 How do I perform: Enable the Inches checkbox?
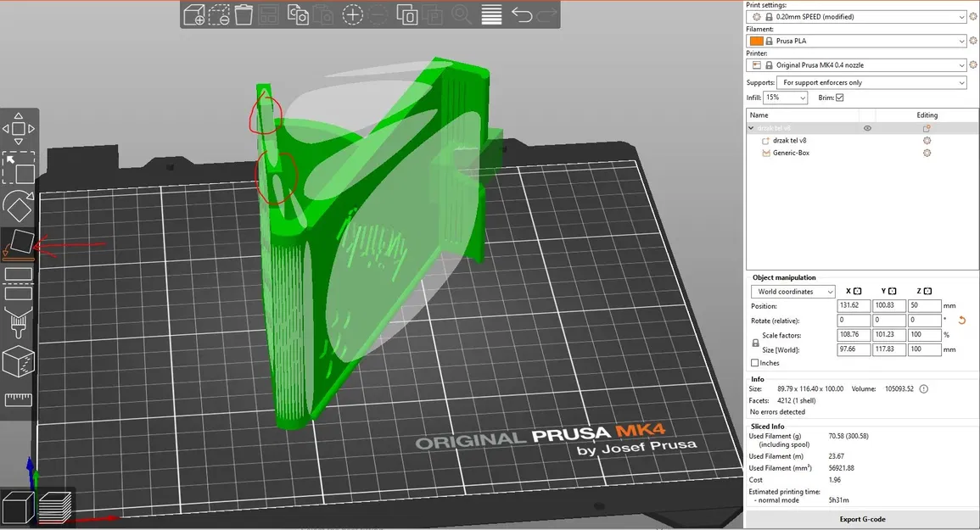click(754, 362)
